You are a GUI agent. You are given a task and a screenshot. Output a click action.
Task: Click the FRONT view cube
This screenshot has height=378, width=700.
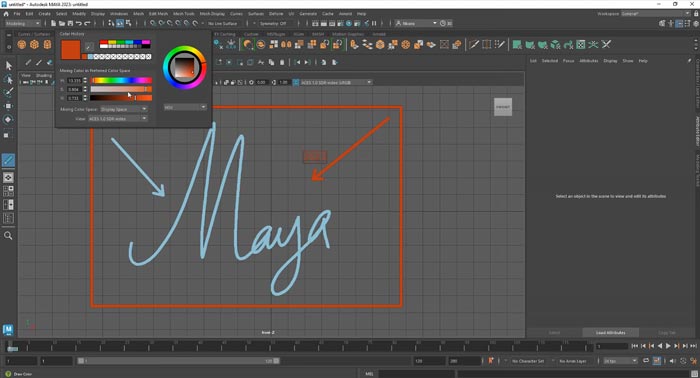pyautogui.click(x=503, y=107)
